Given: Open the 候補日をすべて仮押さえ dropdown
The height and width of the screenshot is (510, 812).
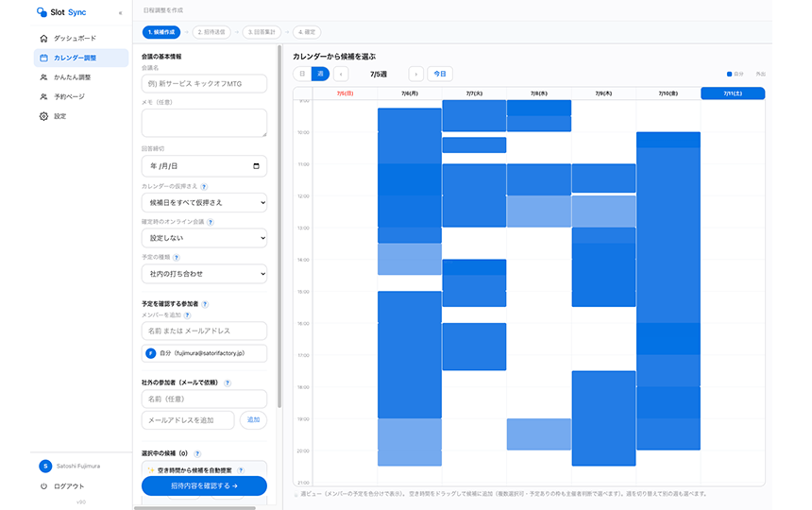Looking at the screenshot, I should tap(205, 202).
